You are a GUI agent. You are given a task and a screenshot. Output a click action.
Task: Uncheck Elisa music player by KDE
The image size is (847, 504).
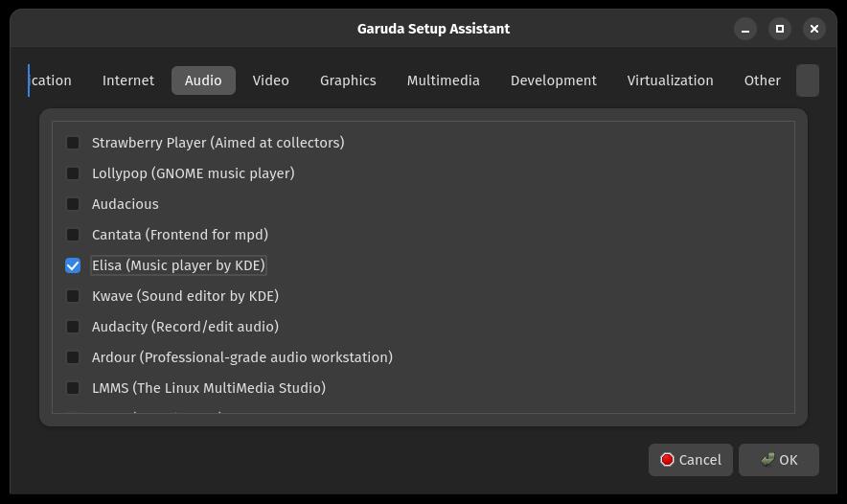click(x=73, y=265)
